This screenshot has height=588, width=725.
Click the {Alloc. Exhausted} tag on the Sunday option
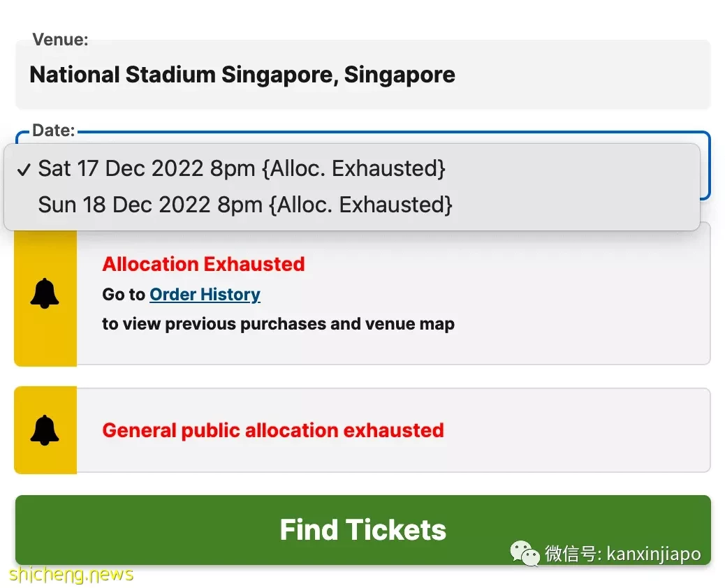pyautogui.click(x=360, y=205)
